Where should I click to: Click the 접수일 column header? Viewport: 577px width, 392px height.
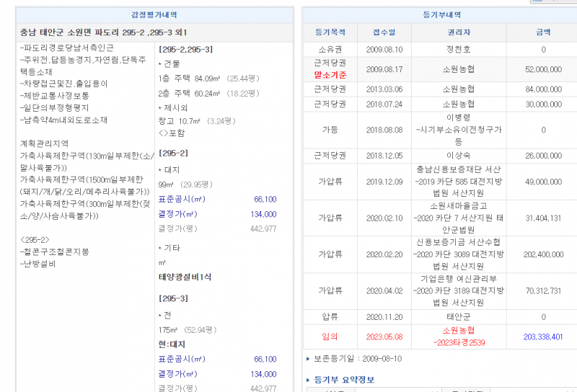[x=384, y=32]
